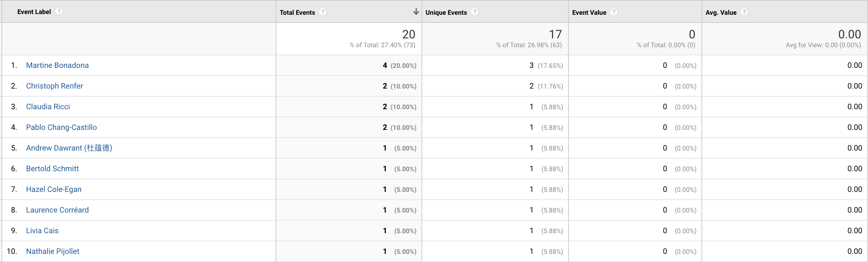Select the Bertold Schmitt link

point(52,169)
